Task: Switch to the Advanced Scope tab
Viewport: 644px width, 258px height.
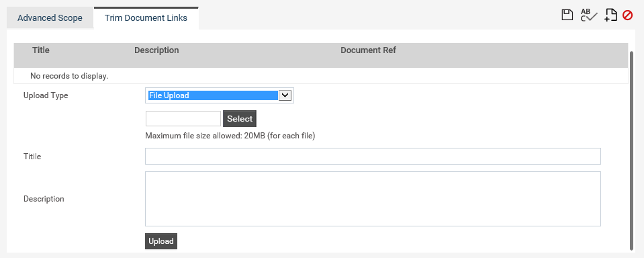Action: 50,18
